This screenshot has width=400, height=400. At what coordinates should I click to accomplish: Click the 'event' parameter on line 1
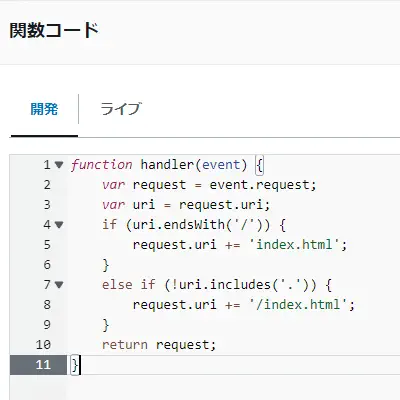click(221, 165)
